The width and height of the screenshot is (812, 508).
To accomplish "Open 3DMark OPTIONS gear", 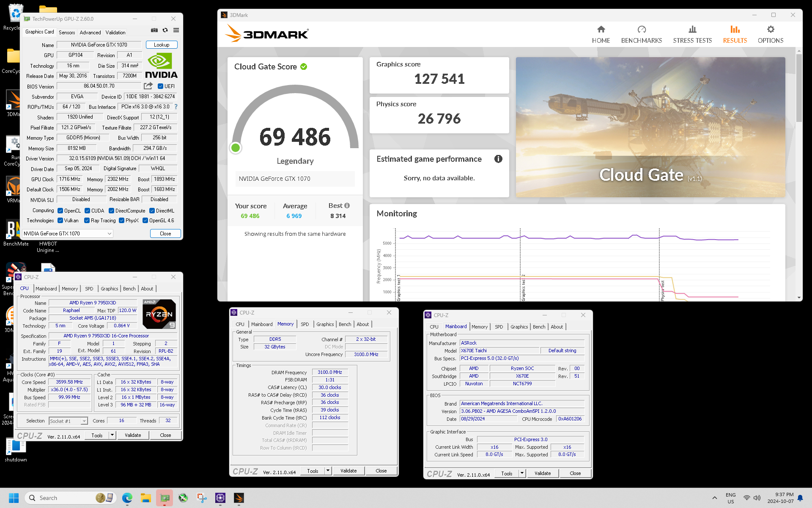I will pos(770,35).
